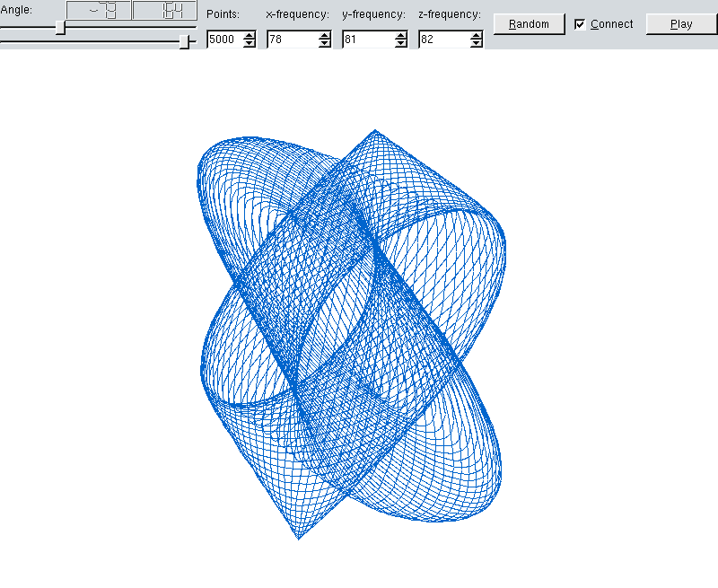The width and height of the screenshot is (718, 588).
Task: Click the lower angle slider handle
Action: (x=185, y=41)
